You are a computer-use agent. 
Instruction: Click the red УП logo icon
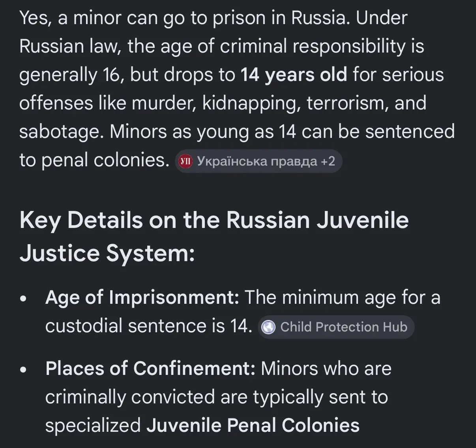(x=186, y=161)
